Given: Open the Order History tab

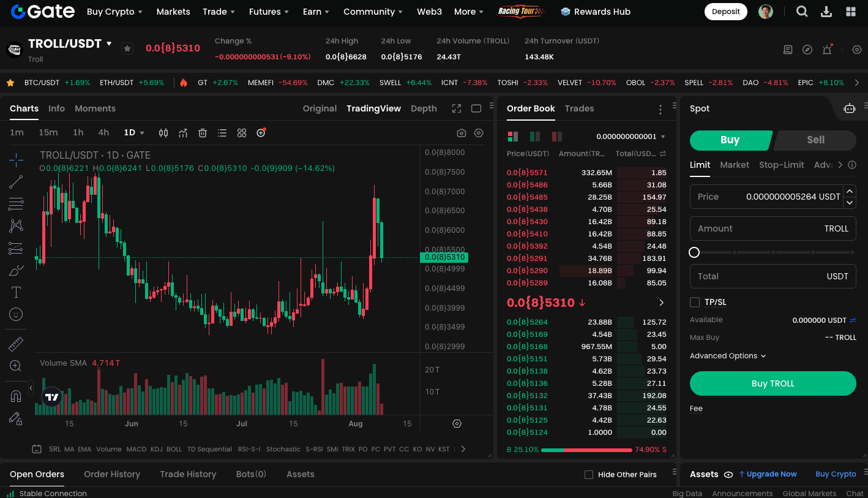Looking at the screenshot, I should click(112, 474).
